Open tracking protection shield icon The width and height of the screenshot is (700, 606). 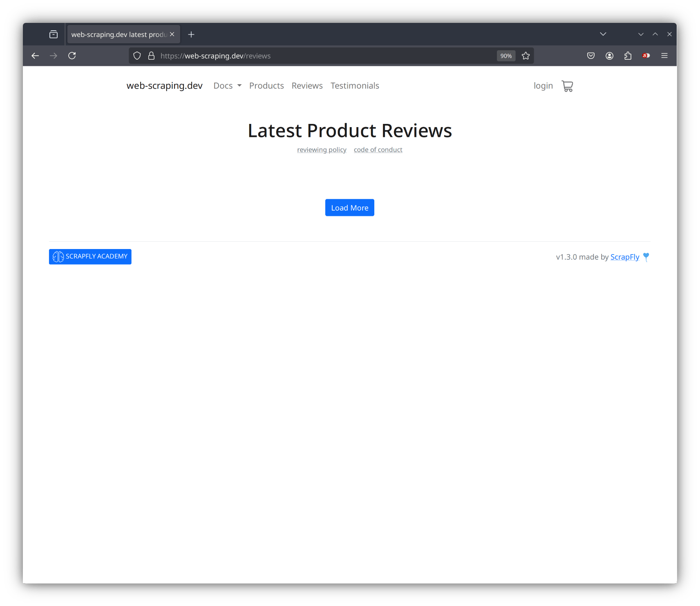point(137,56)
